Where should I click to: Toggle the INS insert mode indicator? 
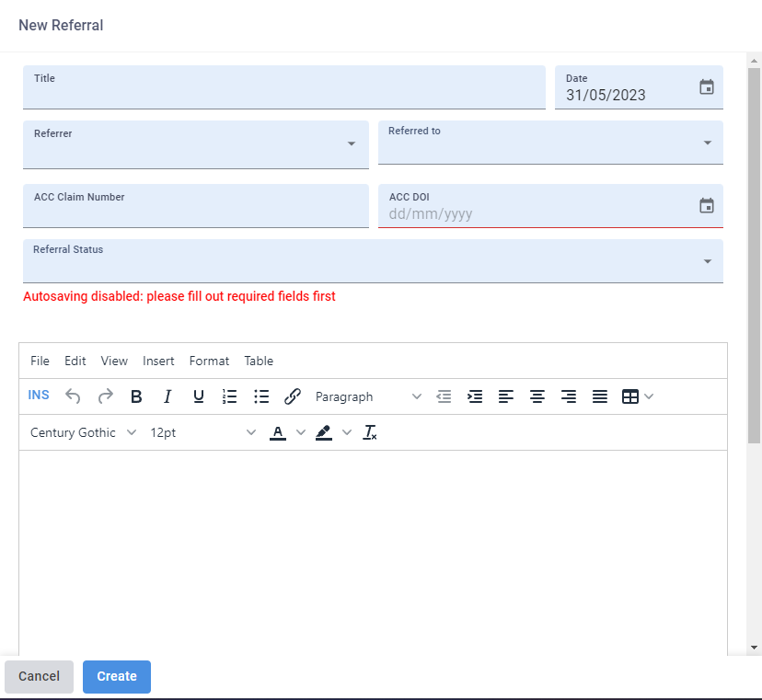point(39,396)
